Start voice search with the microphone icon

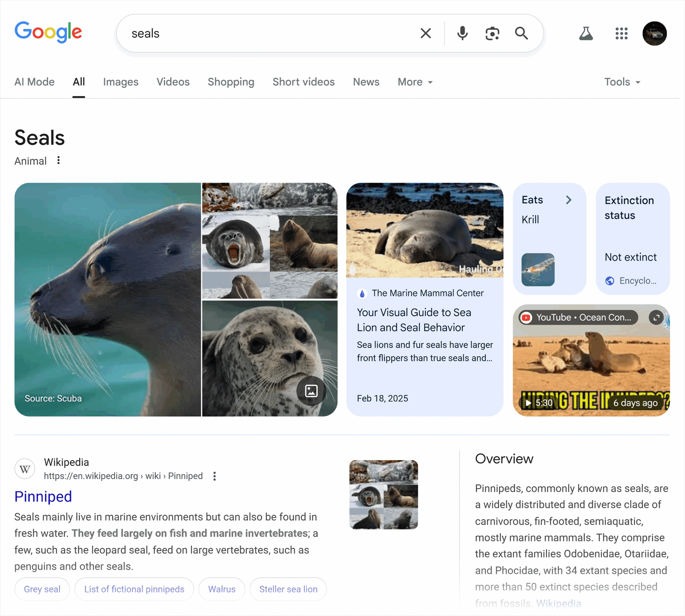pyautogui.click(x=462, y=33)
